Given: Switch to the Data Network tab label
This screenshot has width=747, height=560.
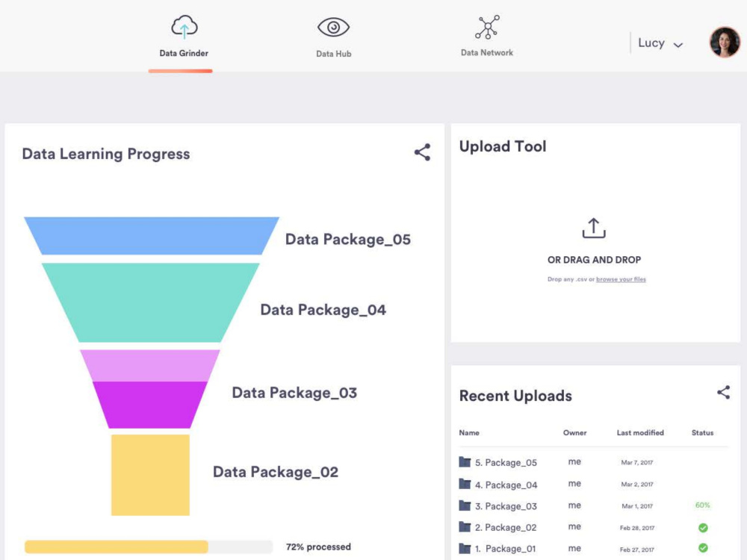Looking at the screenshot, I should pos(487,53).
